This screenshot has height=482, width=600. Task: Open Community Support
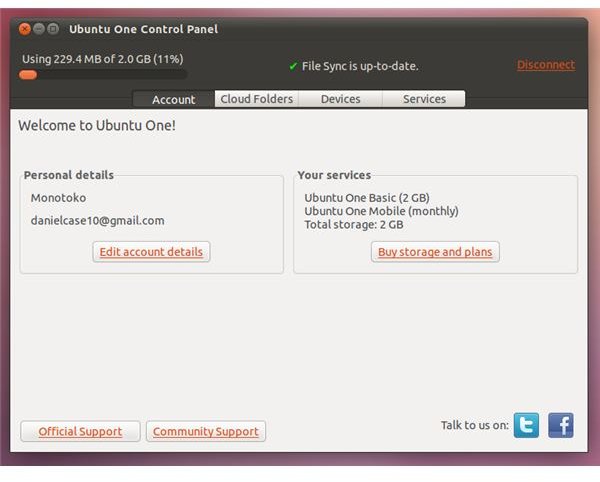click(x=206, y=432)
